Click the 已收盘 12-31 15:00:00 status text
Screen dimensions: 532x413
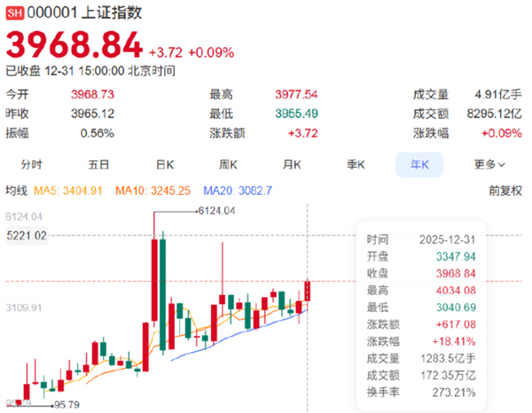[x=90, y=71]
